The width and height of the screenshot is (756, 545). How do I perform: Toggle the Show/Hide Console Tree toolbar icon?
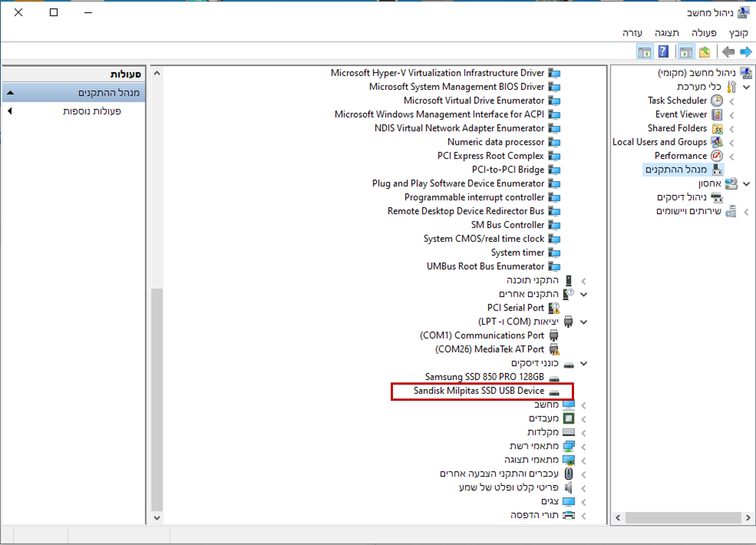pyautogui.click(x=686, y=52)
